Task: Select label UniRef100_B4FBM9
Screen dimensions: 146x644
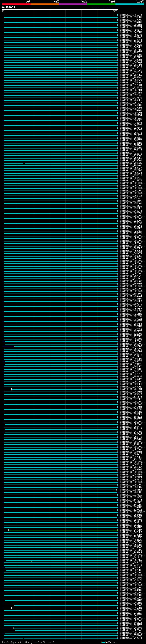Action: (x=131, y=32)
